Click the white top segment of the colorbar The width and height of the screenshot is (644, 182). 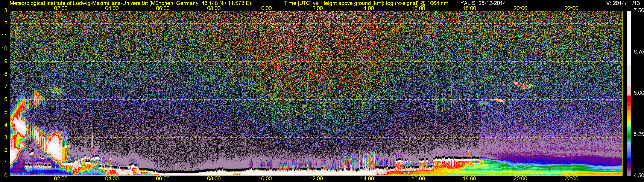coord(629,38)
